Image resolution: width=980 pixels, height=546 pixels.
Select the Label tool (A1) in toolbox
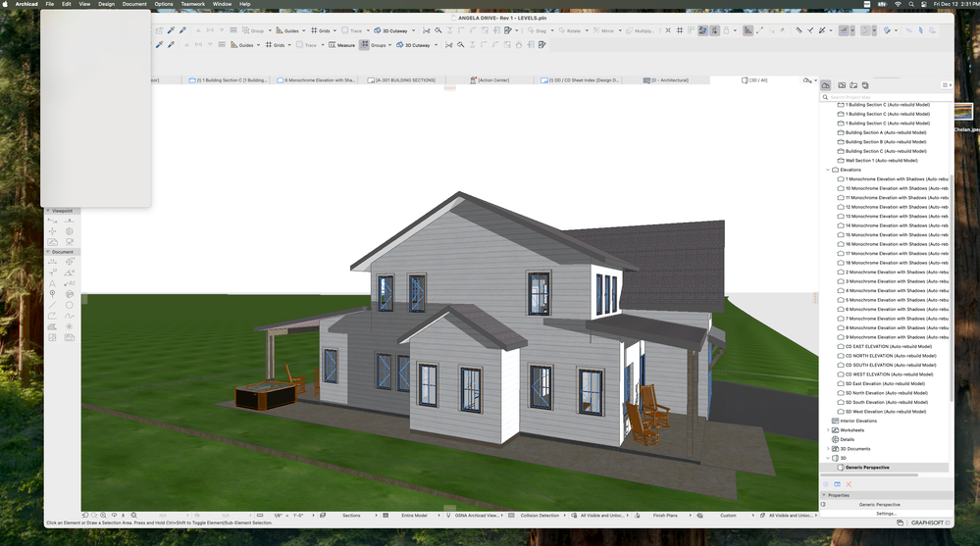(x=70, y=283)
